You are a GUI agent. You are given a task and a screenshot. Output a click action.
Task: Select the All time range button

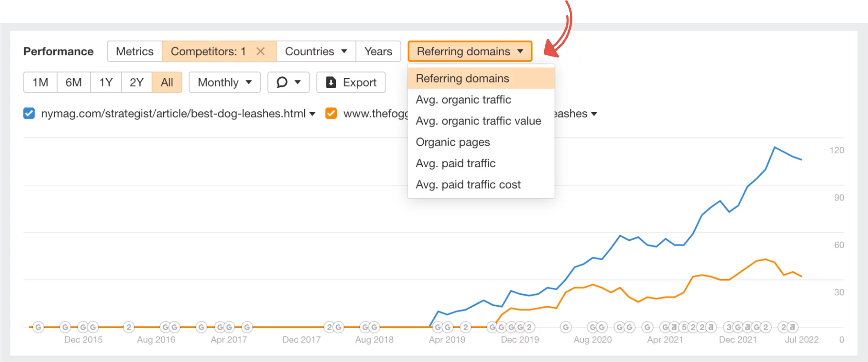pyautogui.click(x=167, y=82)
